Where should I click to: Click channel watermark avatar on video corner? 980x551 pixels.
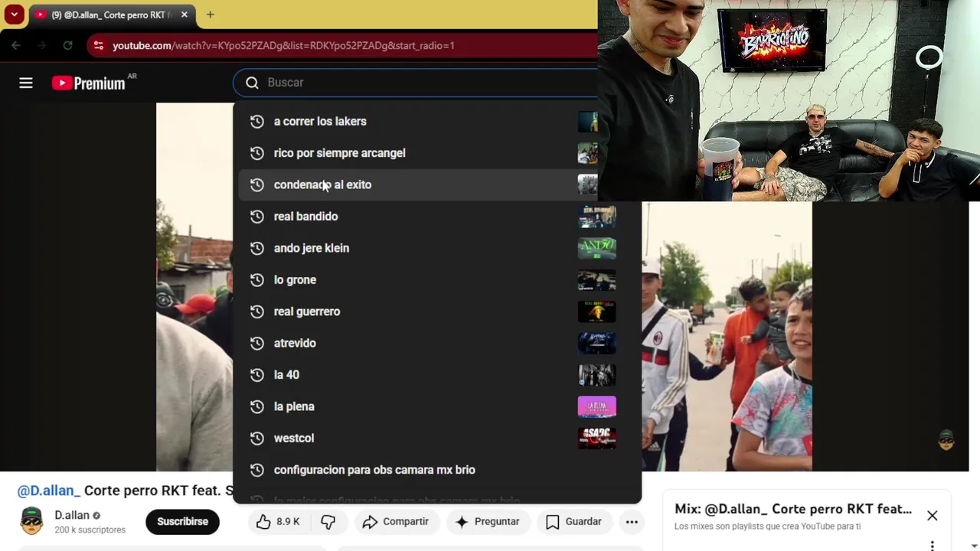coord(946,440)
